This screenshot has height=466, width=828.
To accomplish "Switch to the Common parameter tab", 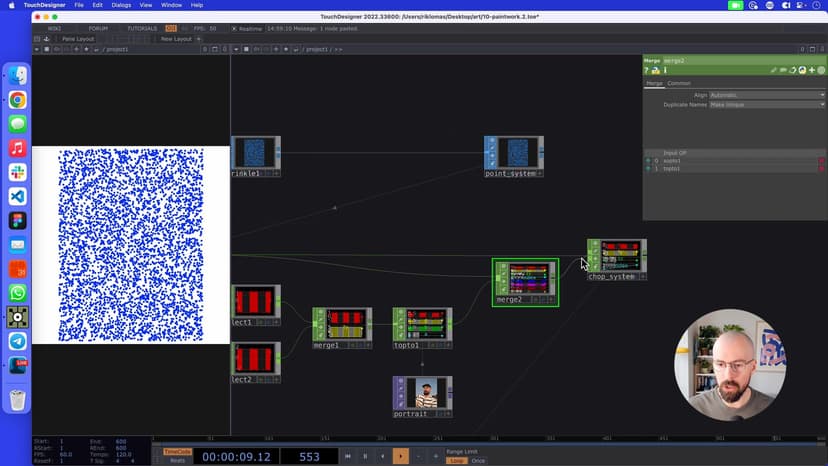I will (679, 83).
